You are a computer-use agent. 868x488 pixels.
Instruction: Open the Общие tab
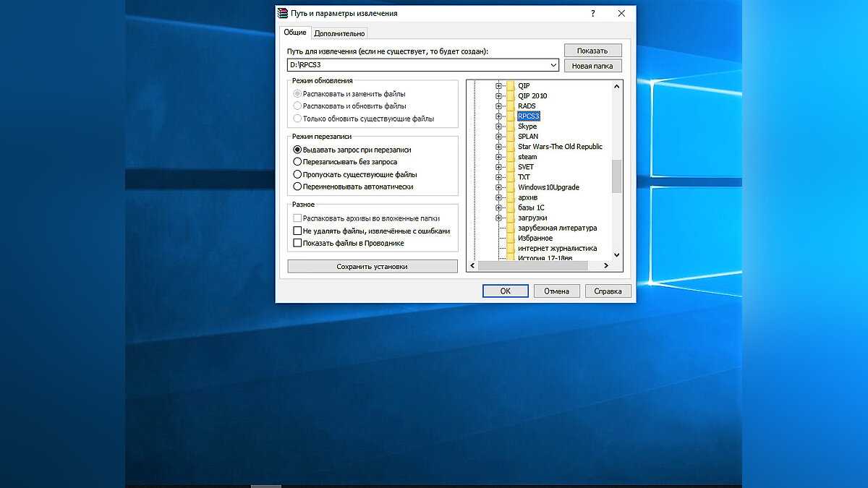[x=294, y=33]
